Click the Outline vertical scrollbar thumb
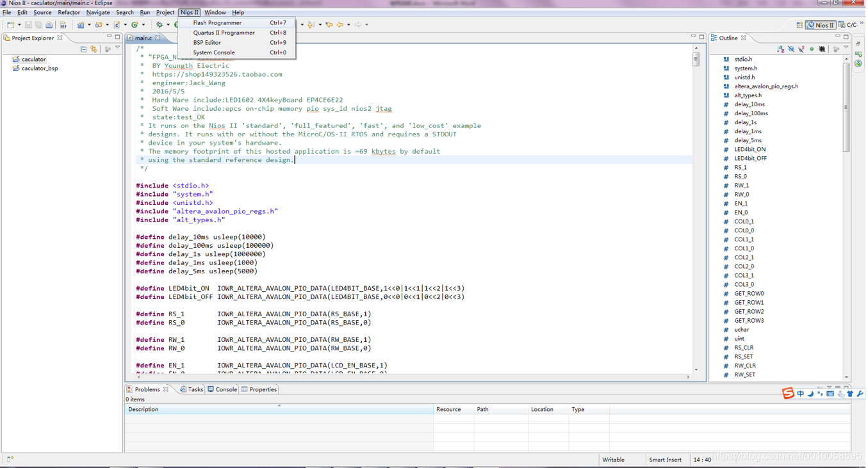The width and height of the screenshot is (868, 468). [x=846, y=109]
